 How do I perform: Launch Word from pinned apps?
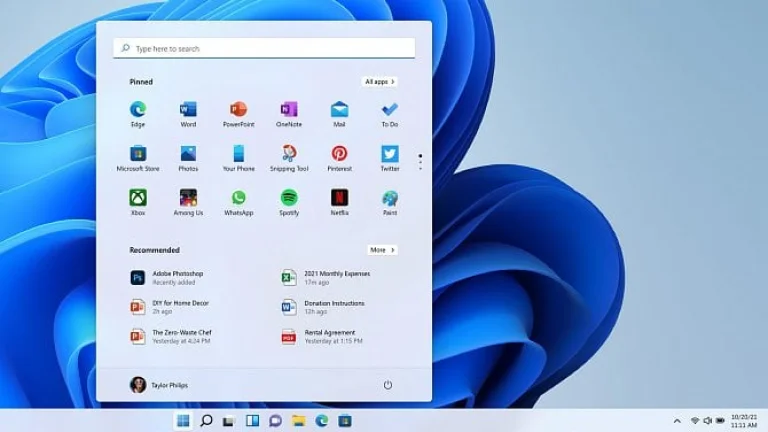click(188, 114)
